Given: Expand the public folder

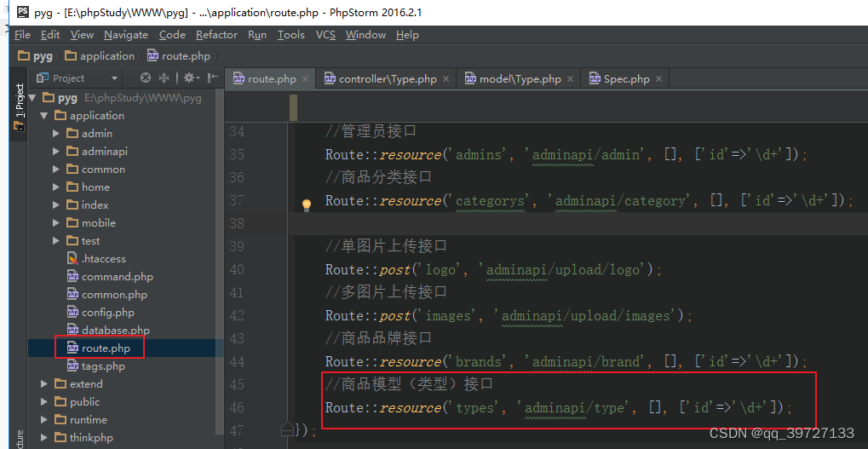Looking at the screenshot, I should 43,402.
